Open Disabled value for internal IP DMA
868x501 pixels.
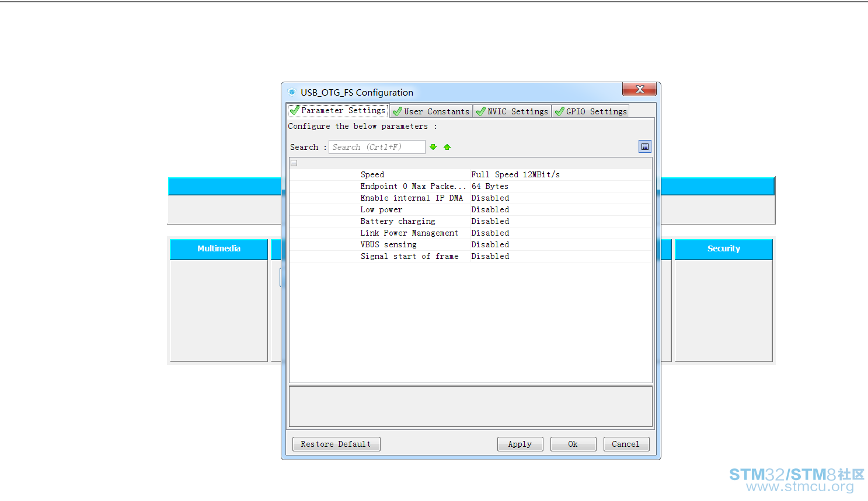point(490,198)
